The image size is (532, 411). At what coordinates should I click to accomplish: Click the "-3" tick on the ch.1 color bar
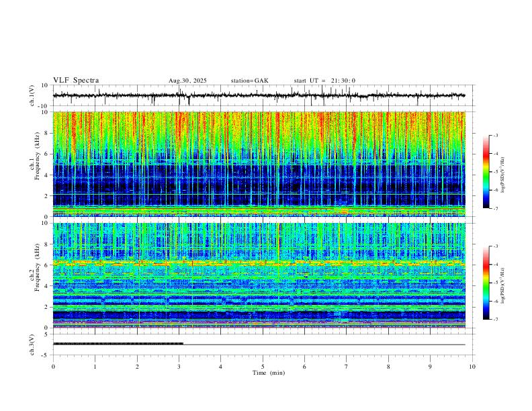(496, 136)
